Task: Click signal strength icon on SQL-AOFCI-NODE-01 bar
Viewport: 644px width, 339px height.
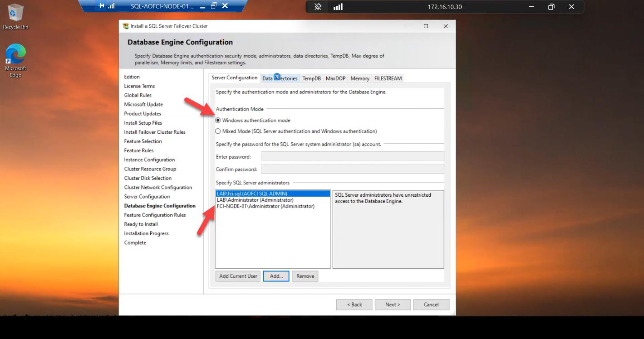Action: tap(112, 6)
